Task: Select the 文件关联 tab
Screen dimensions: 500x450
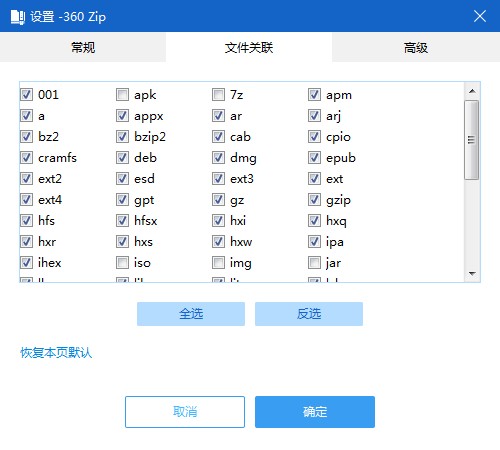Action: tap(249, 47)
